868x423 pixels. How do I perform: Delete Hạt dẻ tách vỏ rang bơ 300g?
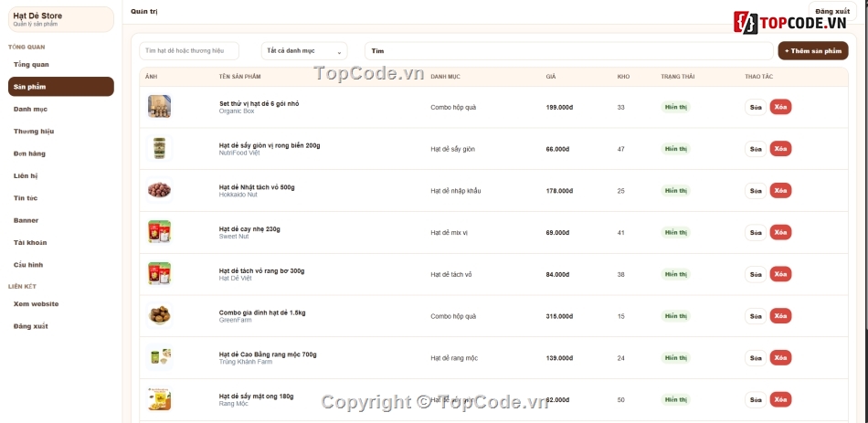(x=780, y=274)
